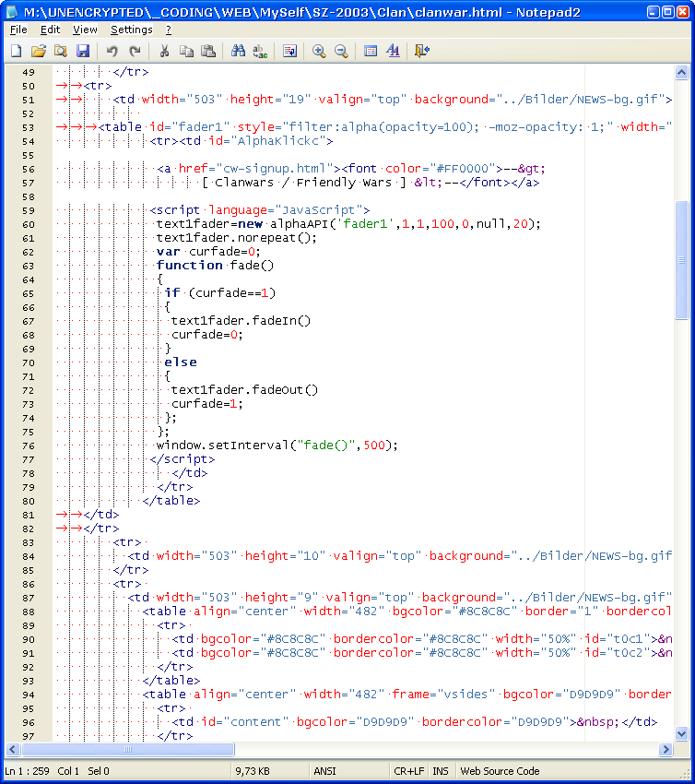Click the vertical scrollbar down arrow
Image resolution: width=695 pixels, height=784 pixels.
tap(681, 733)
